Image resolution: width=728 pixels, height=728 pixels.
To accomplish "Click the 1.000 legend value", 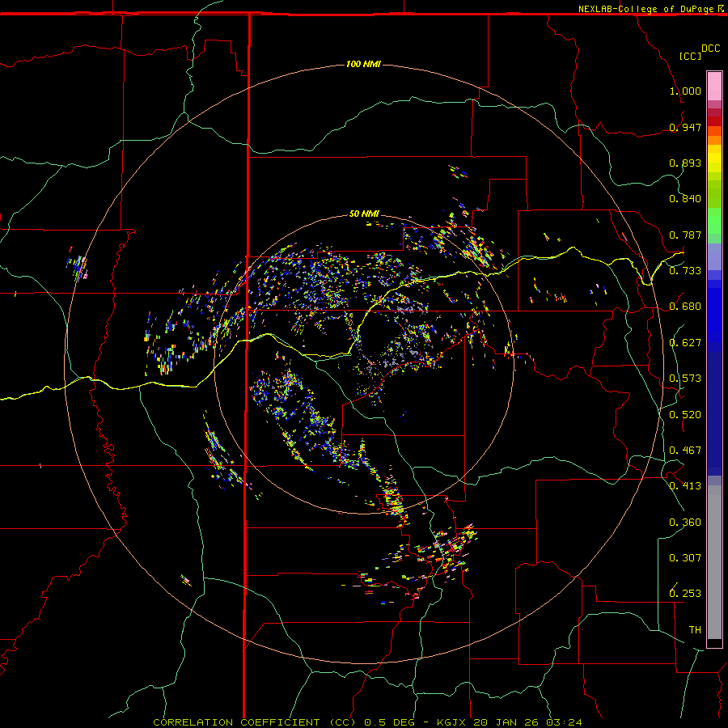I will (x=685, y=91).
